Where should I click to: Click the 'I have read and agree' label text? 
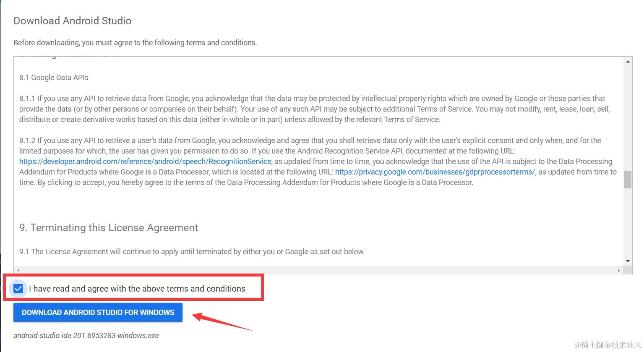tap(137, 289)
